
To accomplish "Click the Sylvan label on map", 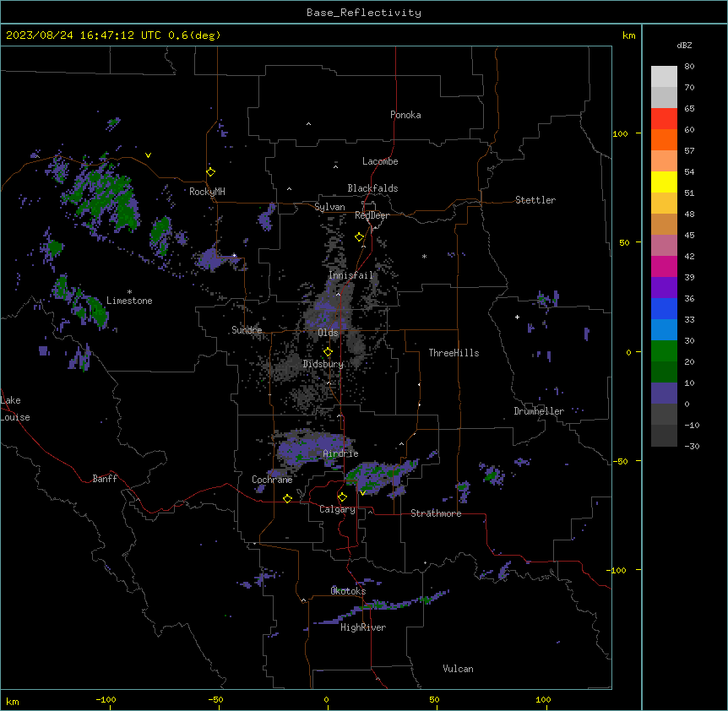I will 329,207.
